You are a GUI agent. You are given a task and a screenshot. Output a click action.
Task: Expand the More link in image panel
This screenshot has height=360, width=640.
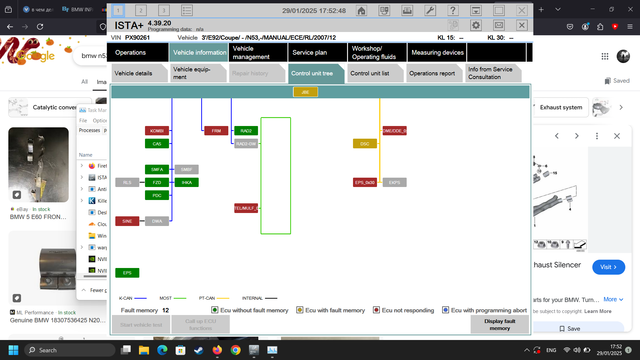[x=613, y=299]
